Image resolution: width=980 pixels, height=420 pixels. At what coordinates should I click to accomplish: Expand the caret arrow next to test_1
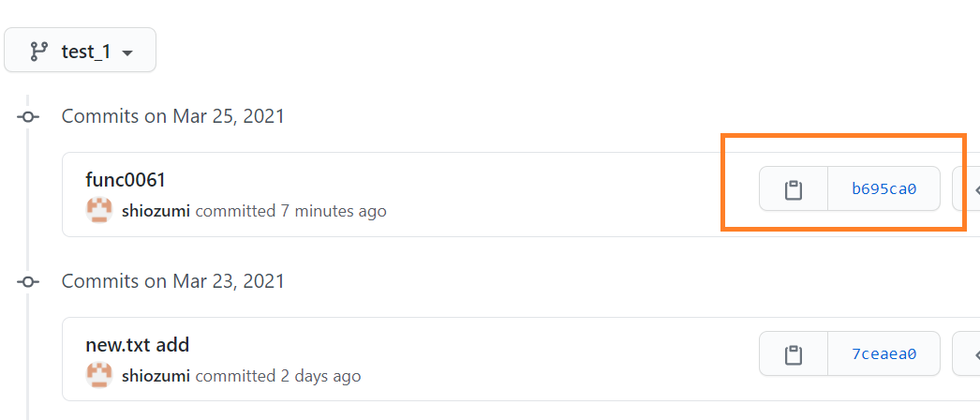126,53
